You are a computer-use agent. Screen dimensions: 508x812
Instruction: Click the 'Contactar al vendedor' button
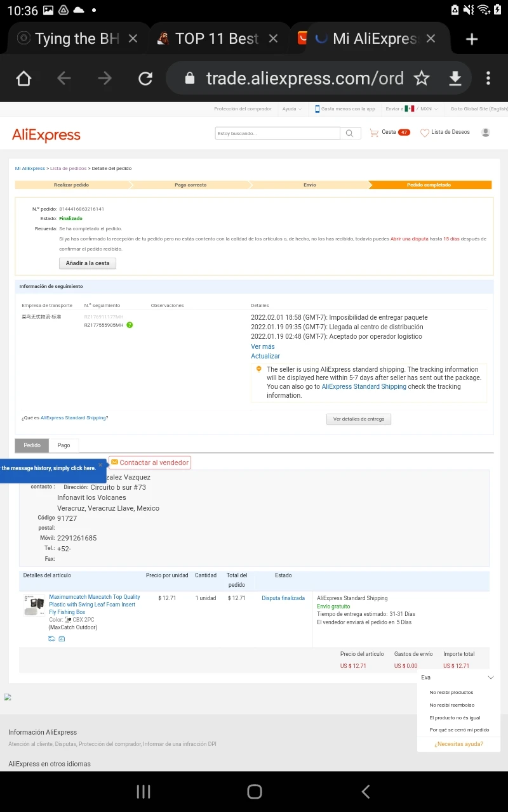tap(150, 462)
